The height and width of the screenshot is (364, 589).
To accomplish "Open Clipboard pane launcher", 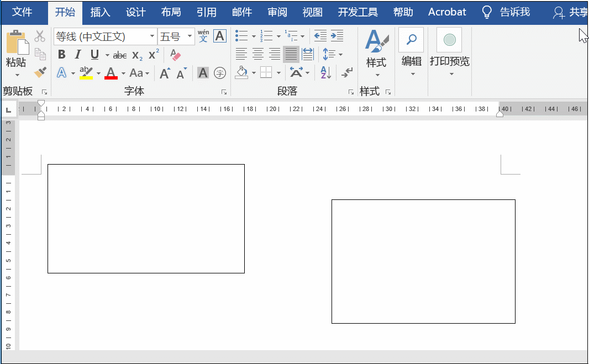I will pos(44,92).
